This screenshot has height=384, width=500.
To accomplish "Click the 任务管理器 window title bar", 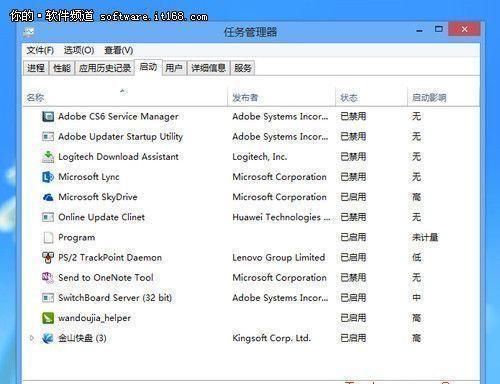I will (x=250, y=32).
